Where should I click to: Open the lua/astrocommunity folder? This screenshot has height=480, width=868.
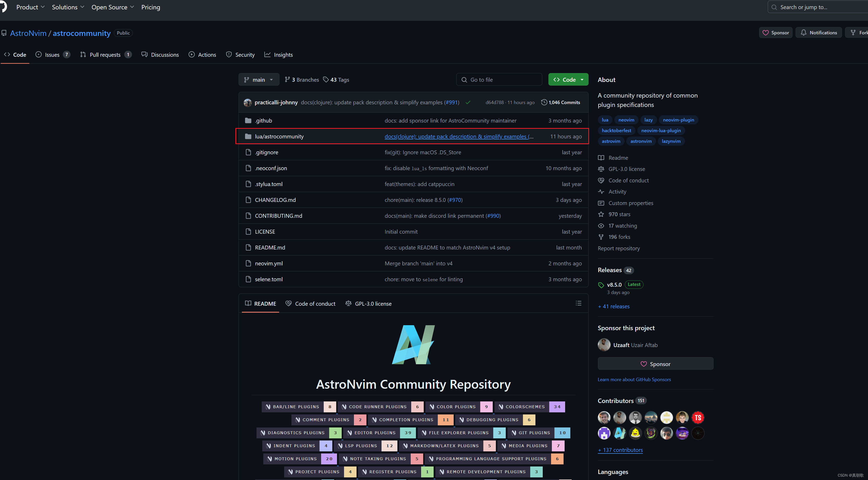279,136
